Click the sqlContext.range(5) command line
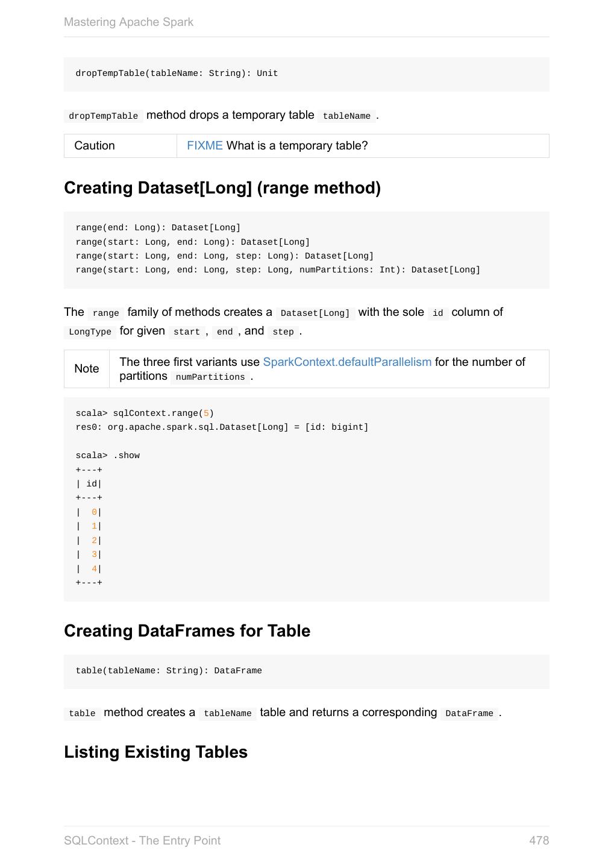 tap(145, 414)
